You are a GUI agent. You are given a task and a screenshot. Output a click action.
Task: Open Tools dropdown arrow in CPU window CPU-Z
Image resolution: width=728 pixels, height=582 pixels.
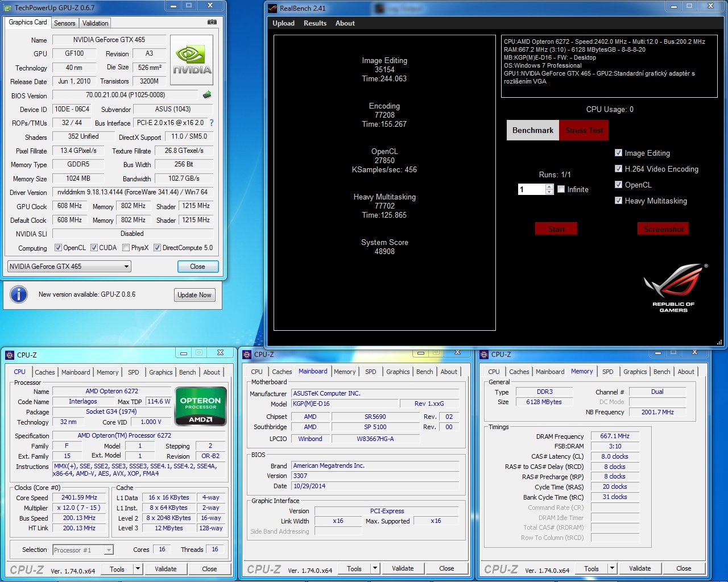[x=138, y=568]
